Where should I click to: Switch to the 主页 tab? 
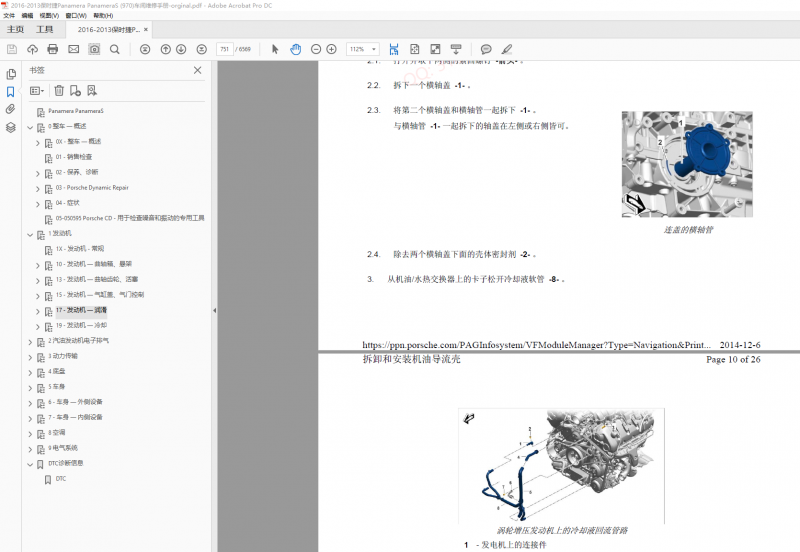point(15,30)
